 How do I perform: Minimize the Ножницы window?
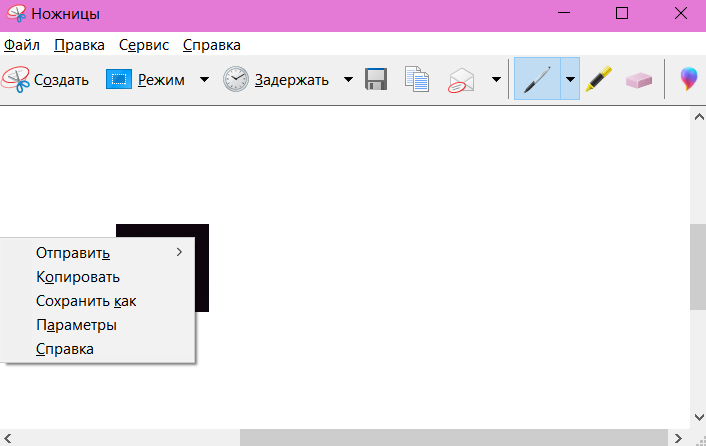tap(564, 14)
